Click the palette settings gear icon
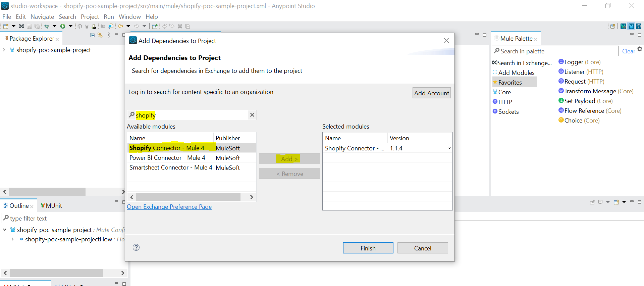644x286 pixels. [640, 49]
